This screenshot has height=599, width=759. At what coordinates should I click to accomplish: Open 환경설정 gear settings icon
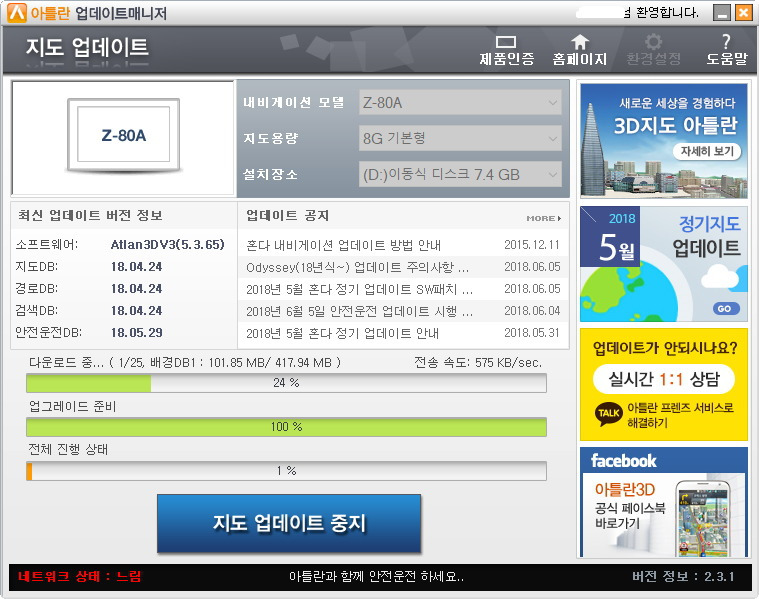pyautogui.click(x=653, y=50)
